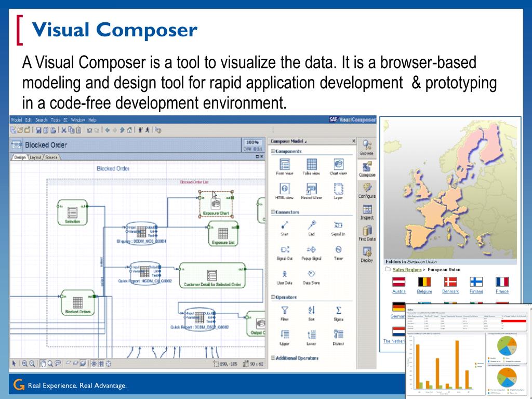Open the Austria link
Screen dimensions: 532x399
click(x=398, y=291)
